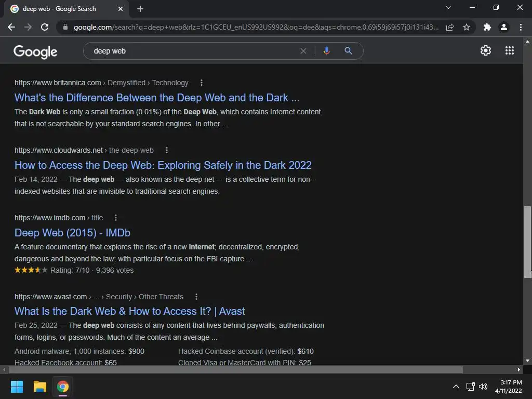532x399 pixels.
Task: Click the Google logo
Action: [35, 51]
